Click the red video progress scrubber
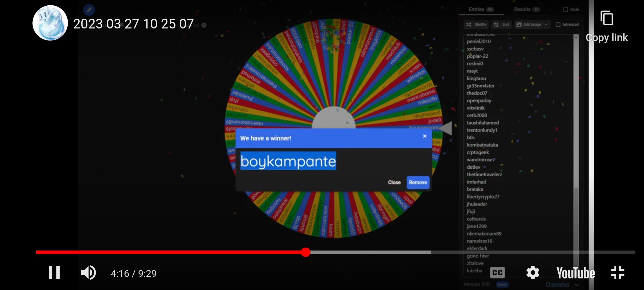 305,252
